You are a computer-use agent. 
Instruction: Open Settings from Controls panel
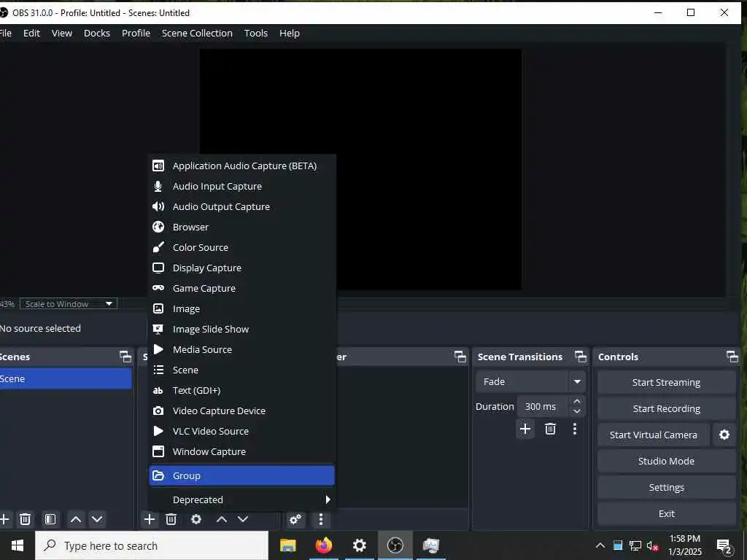click(666, 488)
